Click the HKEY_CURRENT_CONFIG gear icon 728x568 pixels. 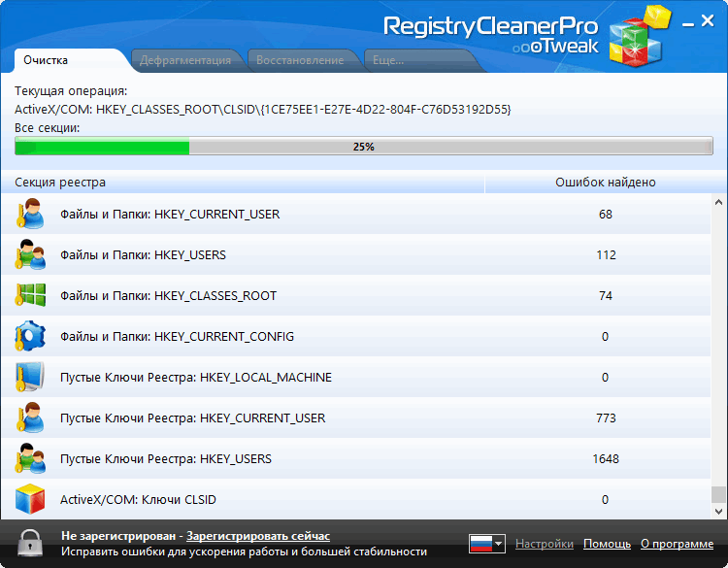(30, 336)
